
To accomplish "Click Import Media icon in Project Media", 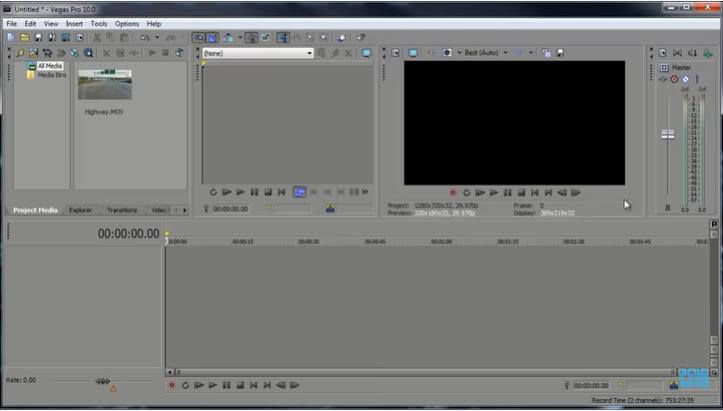I will coord(33,53).
